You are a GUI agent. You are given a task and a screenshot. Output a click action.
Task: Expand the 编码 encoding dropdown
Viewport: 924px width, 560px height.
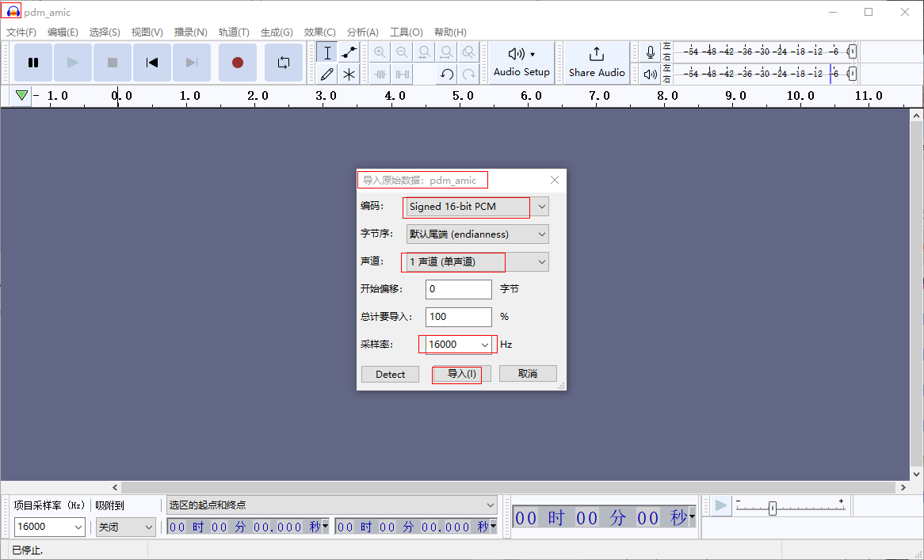click(541, 207)
